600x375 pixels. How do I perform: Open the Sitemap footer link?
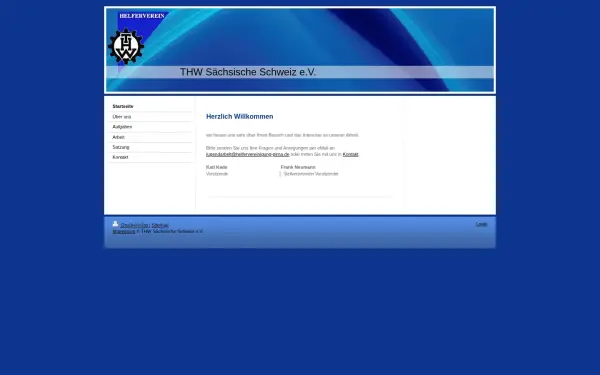[x=160, y=225]
